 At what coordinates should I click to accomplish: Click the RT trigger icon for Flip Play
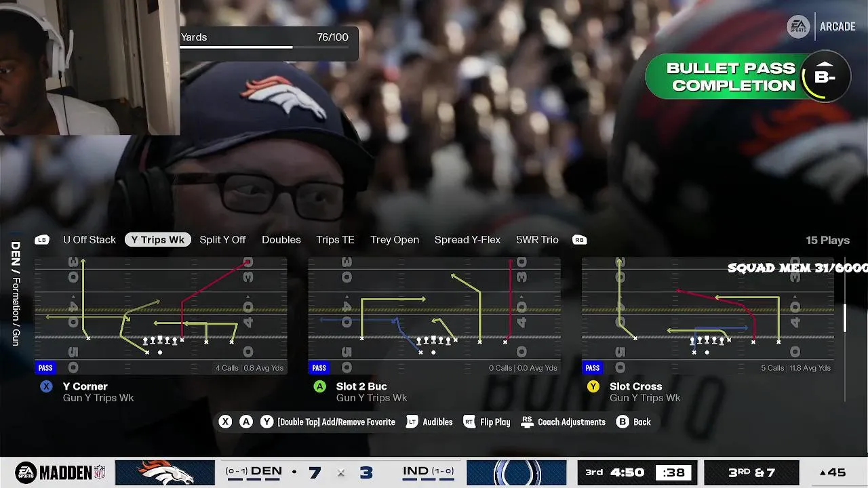tap(469, 422)
